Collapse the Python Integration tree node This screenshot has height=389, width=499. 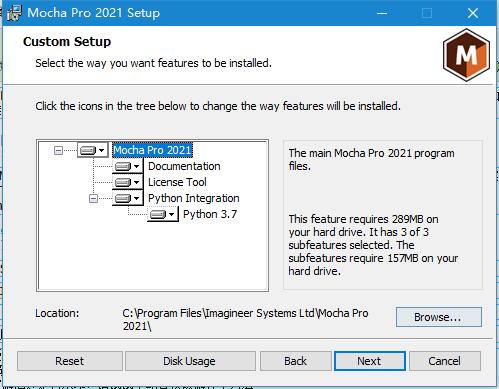pyautogui.click(x=93, y=199)
